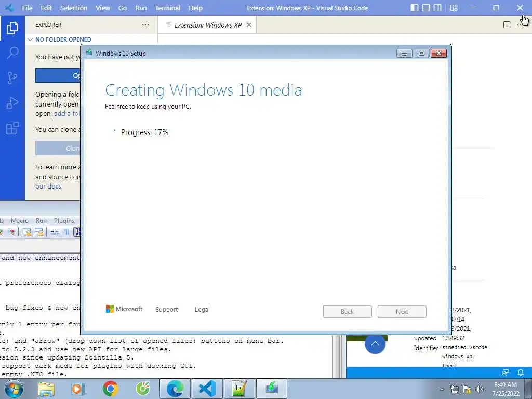Toggle show all characters in Notepad++
The image size is (532, 399).
point(66,232)
